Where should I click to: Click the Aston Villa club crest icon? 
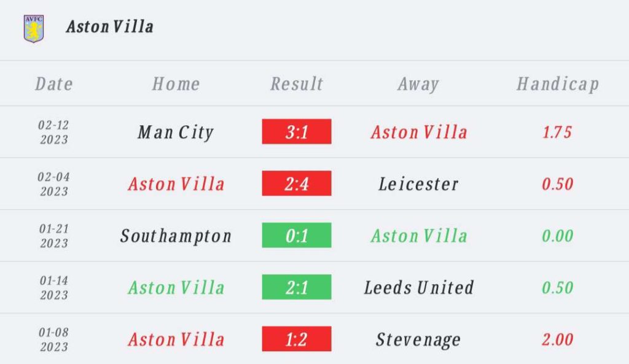coord(34,28)
